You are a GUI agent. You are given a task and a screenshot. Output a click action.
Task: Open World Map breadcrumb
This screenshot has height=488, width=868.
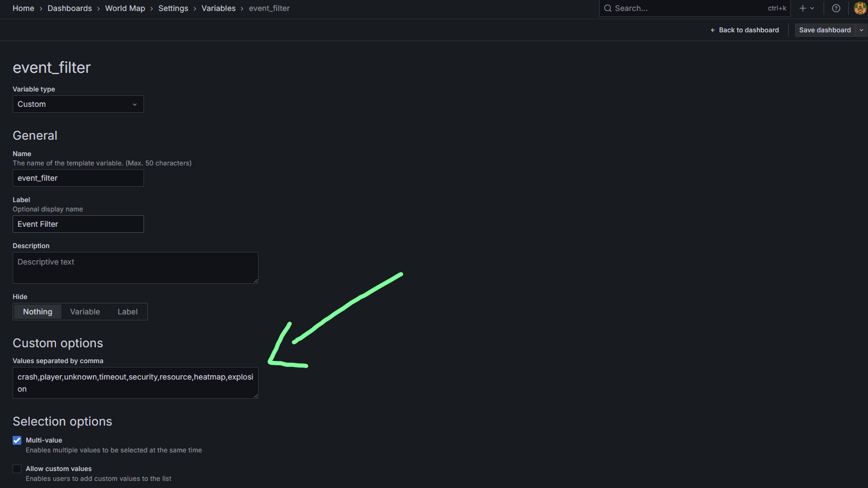125,8
